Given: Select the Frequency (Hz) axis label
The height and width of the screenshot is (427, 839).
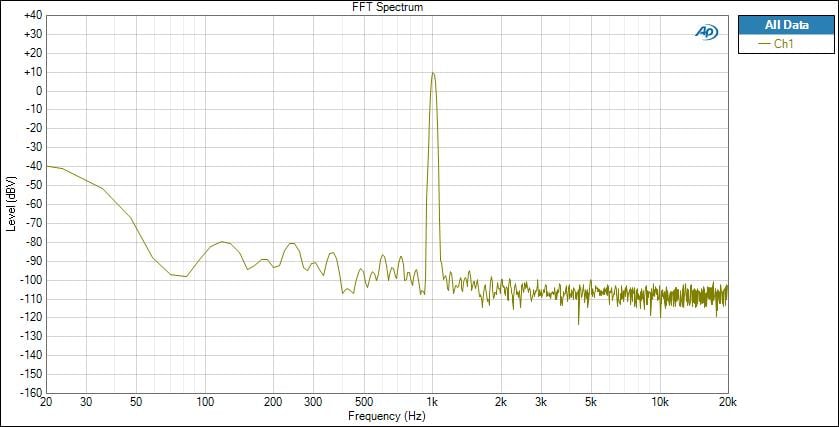Looking at the screenshot, I should coord(386,415).
